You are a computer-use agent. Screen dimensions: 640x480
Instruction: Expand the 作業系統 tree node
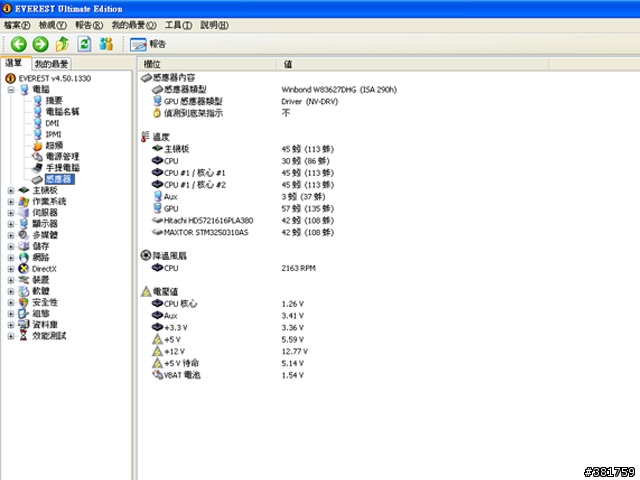(11, 202)
